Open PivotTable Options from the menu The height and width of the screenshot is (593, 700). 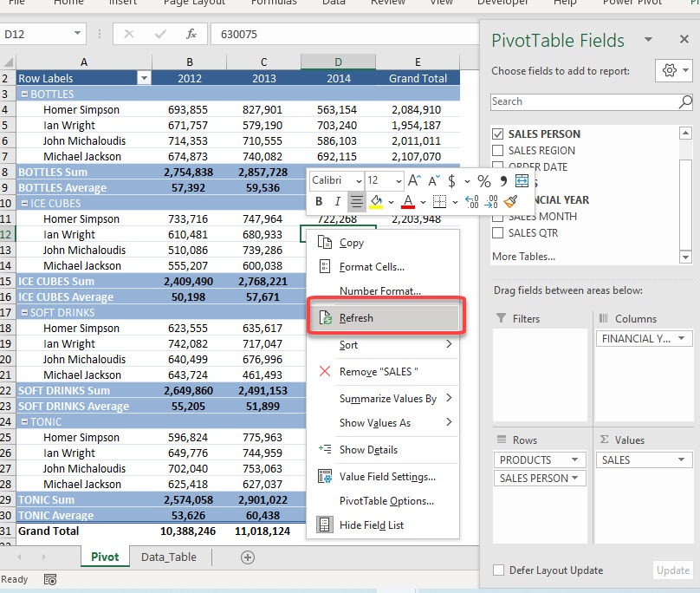(383, 501)
